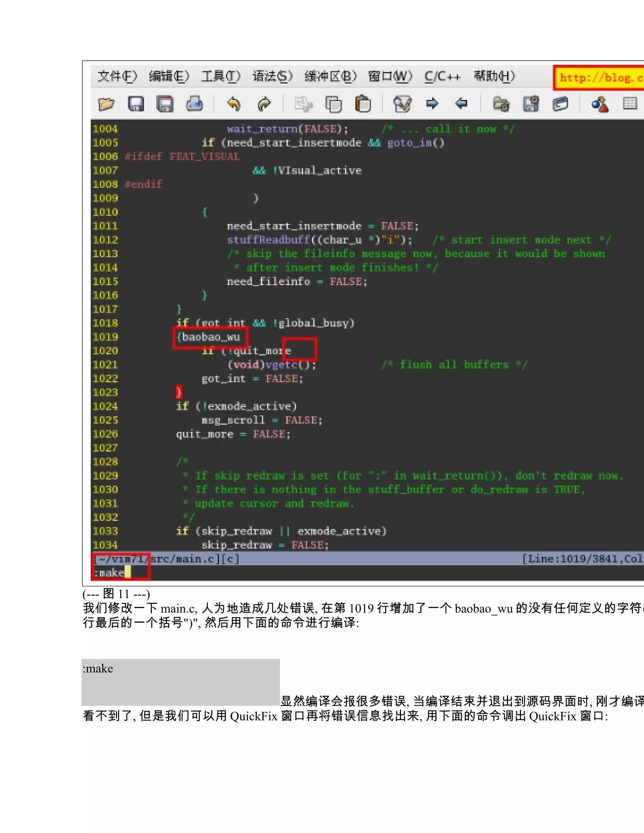The height and width of the screenshot is (833, 644).
Task: Open the 工具(T) menu
Action: click(221, 76)
